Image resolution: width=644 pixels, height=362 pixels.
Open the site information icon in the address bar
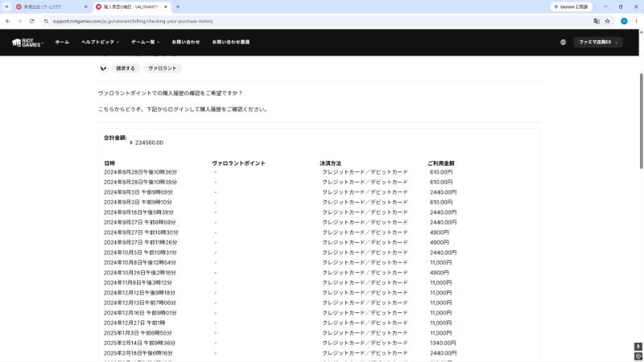point(46,21)
